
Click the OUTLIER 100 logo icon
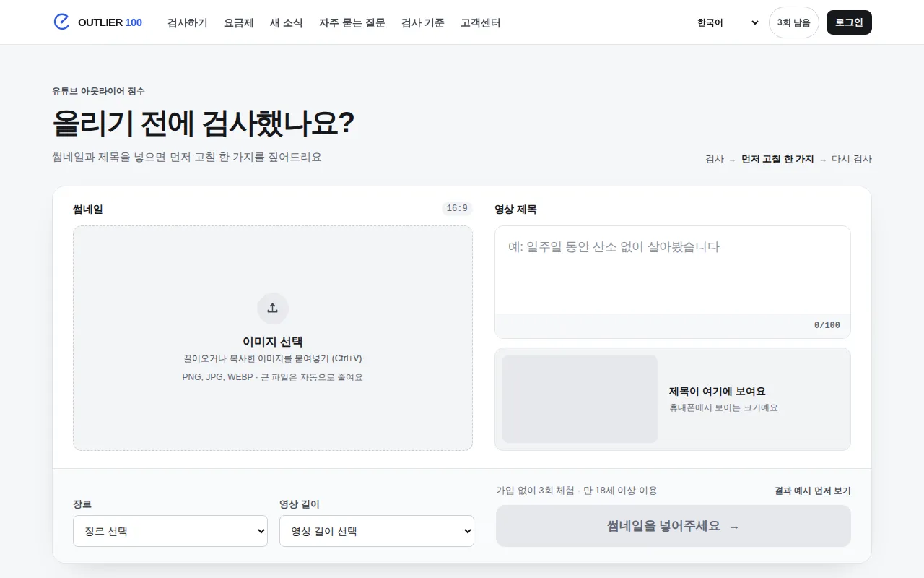(x=62, y=22)
